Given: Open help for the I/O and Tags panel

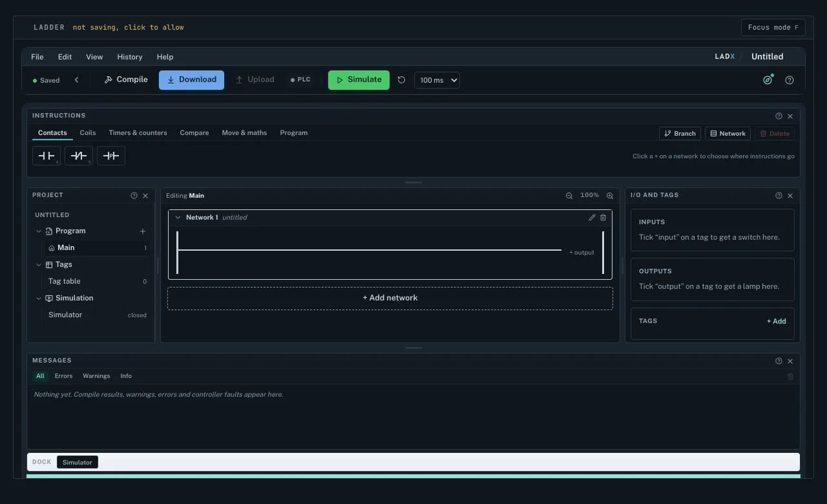Looking at the screenshot, I should pyautogui.click(x=779, y=196).
